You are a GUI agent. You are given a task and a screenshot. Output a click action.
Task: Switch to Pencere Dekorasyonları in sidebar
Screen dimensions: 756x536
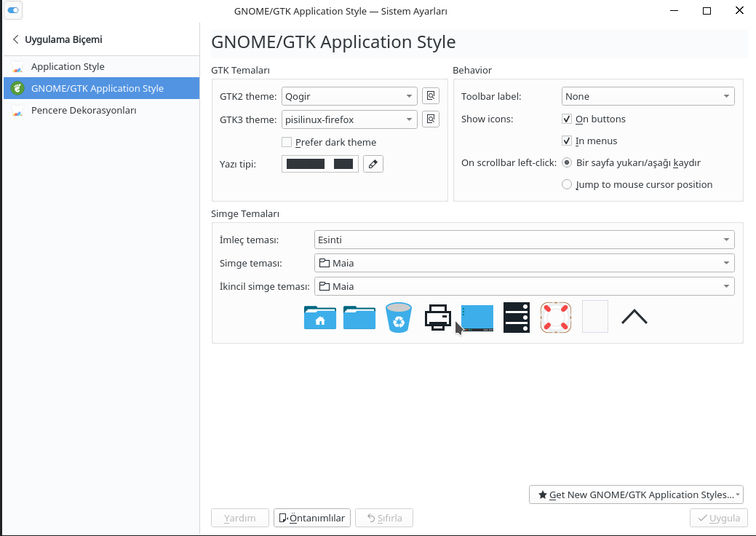click(83, 111)
